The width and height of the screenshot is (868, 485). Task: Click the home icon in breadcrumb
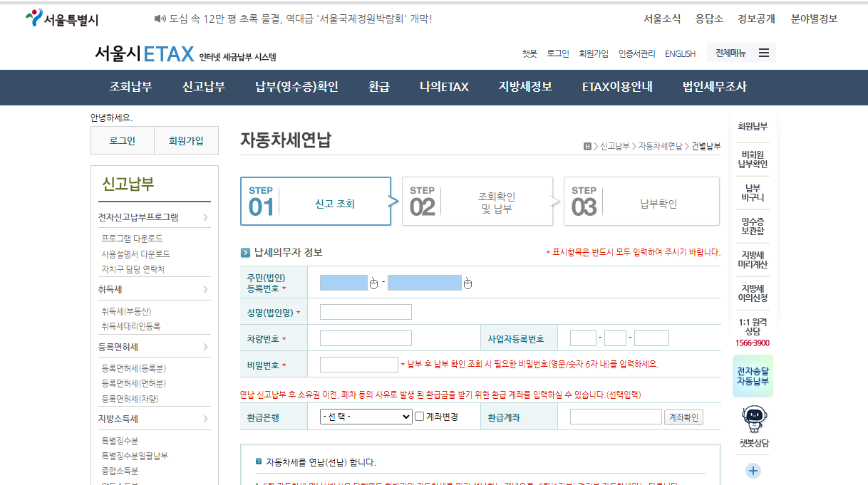tap(587, 146)
